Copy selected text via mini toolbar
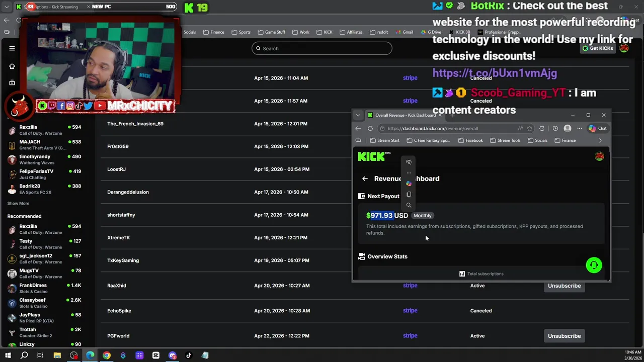 point(409,195)
